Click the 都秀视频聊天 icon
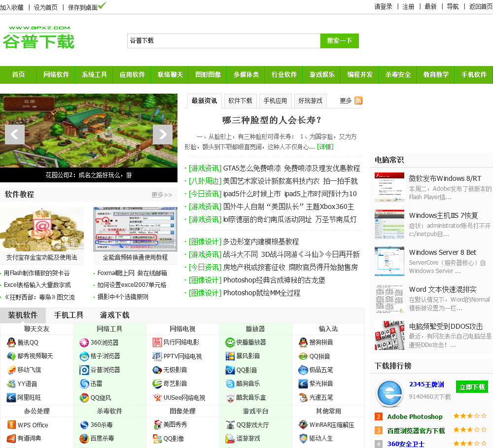The width and height of the screenshot is (493, 448). [11, 356]
